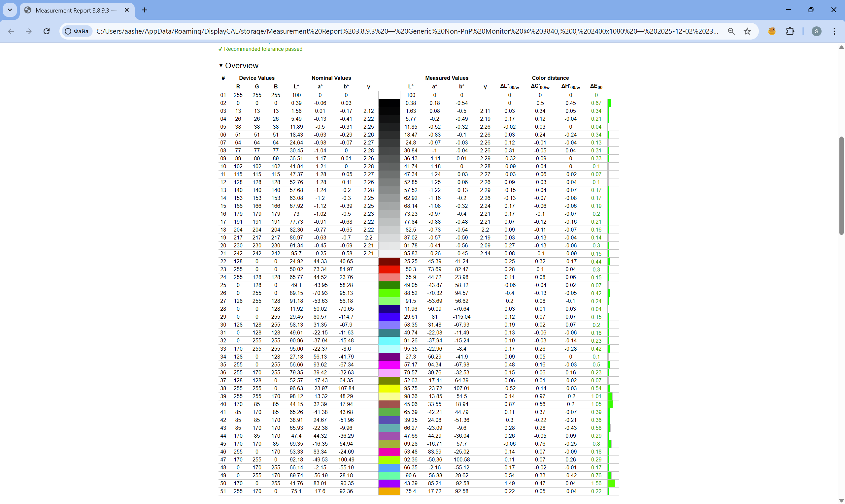Open the zoom magnifier in address bar
Viewport: 845px width, 504px height.
click(731, 31)
